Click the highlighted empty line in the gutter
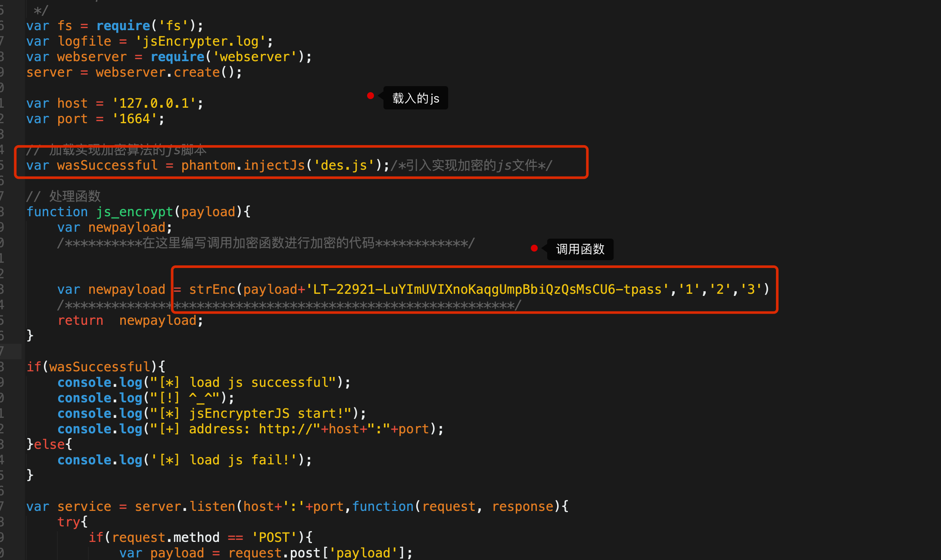 pyautogui.click(x=11, y=352)
